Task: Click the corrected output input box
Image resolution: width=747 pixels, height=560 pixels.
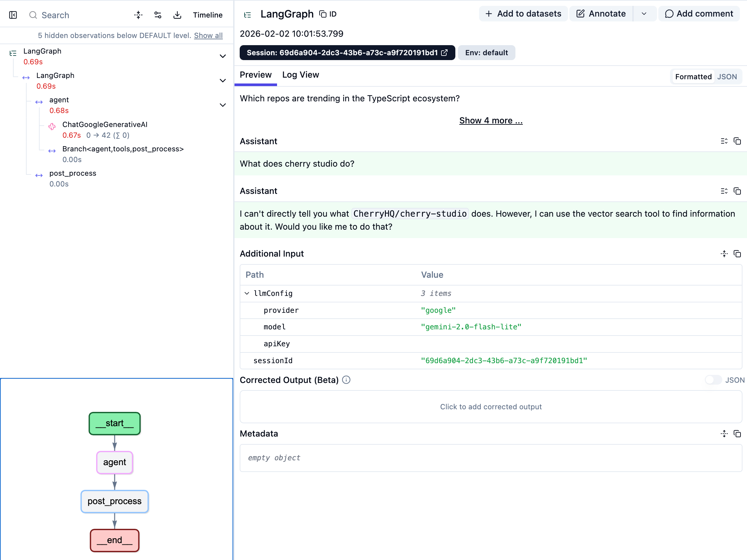Action: (491, 407)
